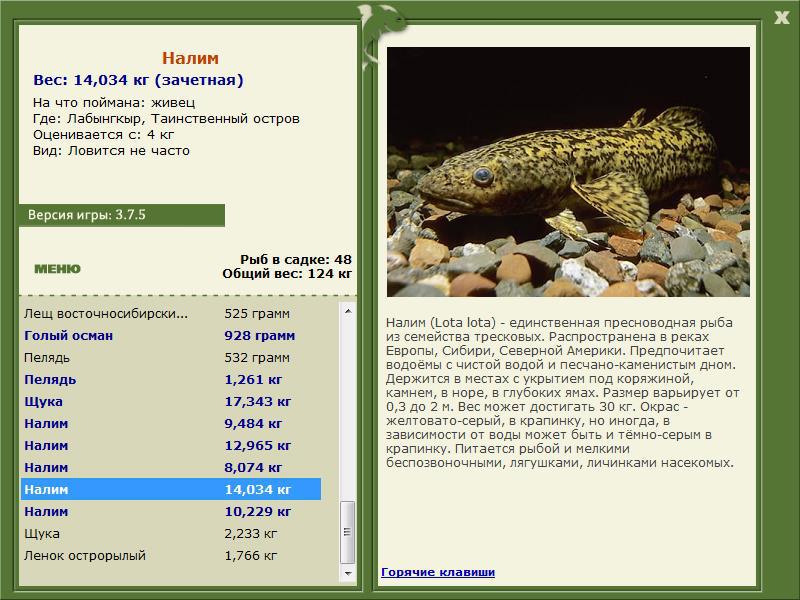
Task: Select Налим 12,965 кг entry
Action: click(171, 445)
